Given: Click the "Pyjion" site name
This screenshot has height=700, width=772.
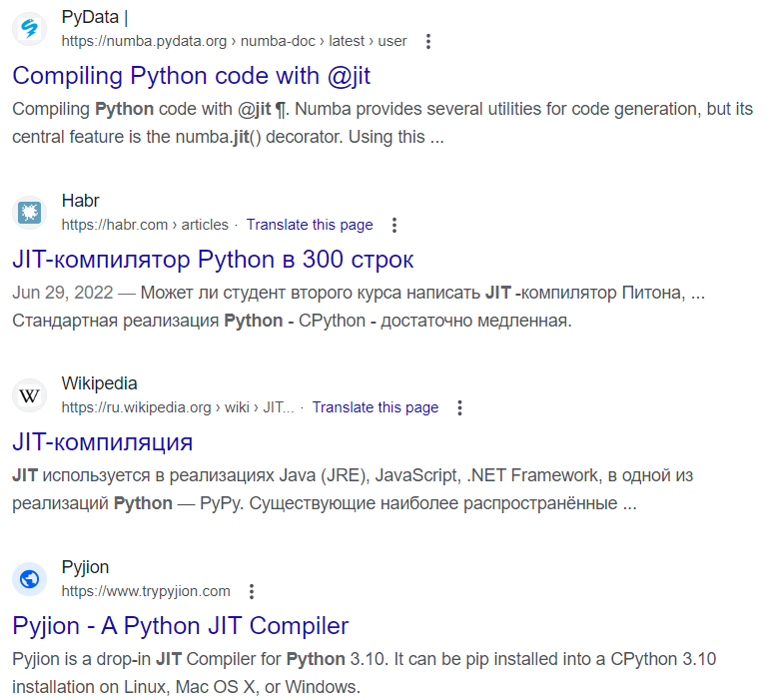Looking at the screenshot, I should [x=85, y=567].
